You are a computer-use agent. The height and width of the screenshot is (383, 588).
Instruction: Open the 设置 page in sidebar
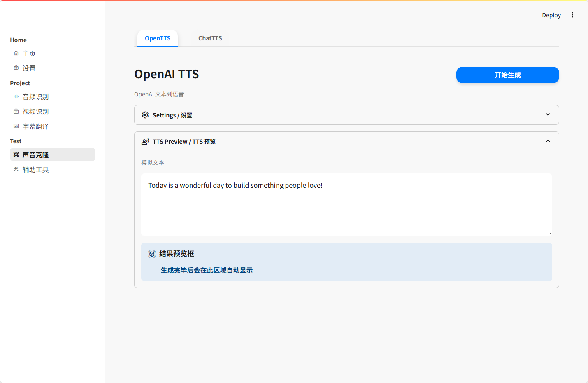click(53, 68)
